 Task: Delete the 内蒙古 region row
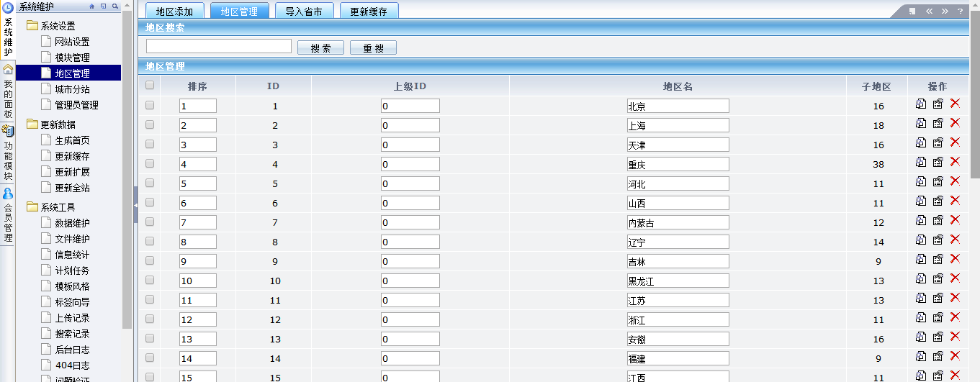[955, 220]
